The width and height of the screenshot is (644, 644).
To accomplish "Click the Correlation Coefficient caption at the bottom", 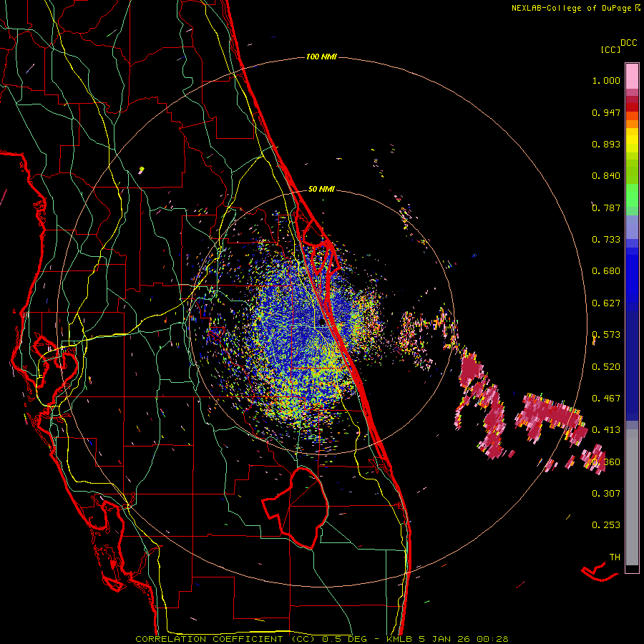I will (322, 639).
